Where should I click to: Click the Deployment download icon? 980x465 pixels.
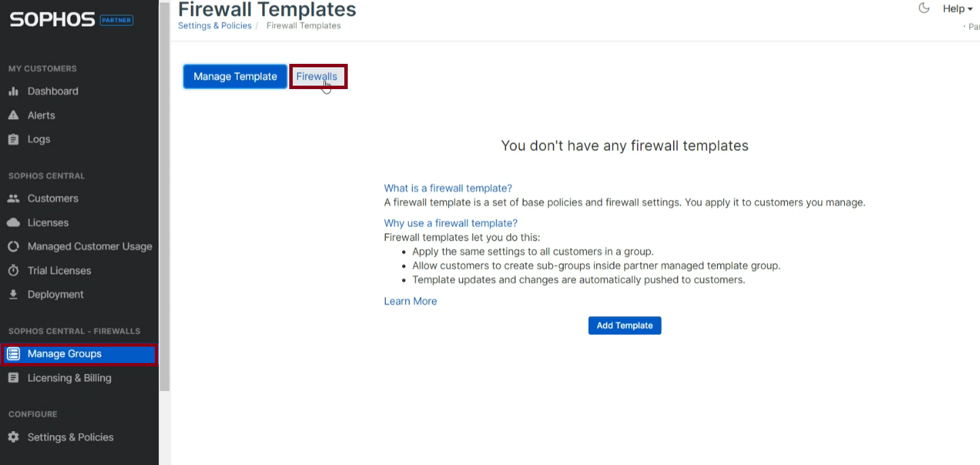coord(13,294)
